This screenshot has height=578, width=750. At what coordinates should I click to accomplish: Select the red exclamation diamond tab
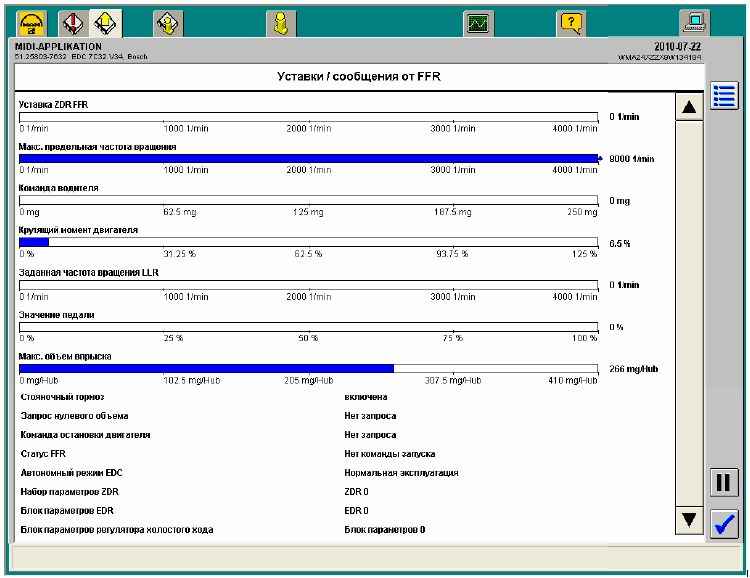point(73,23)
